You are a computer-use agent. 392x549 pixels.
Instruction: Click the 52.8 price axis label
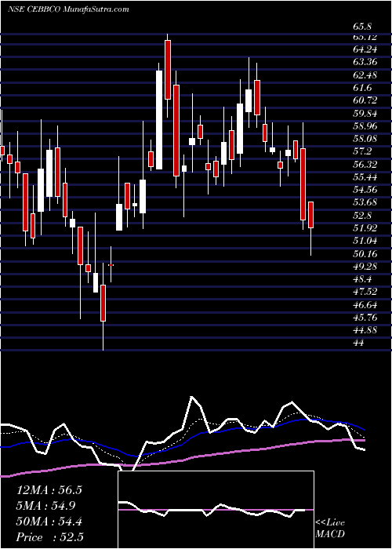tap(362, 216)
